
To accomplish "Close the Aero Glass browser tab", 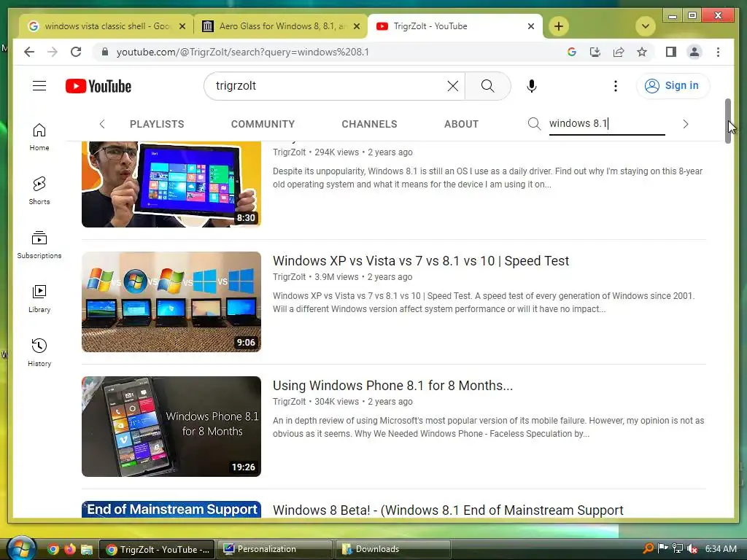I will click(x=356, y=26).
